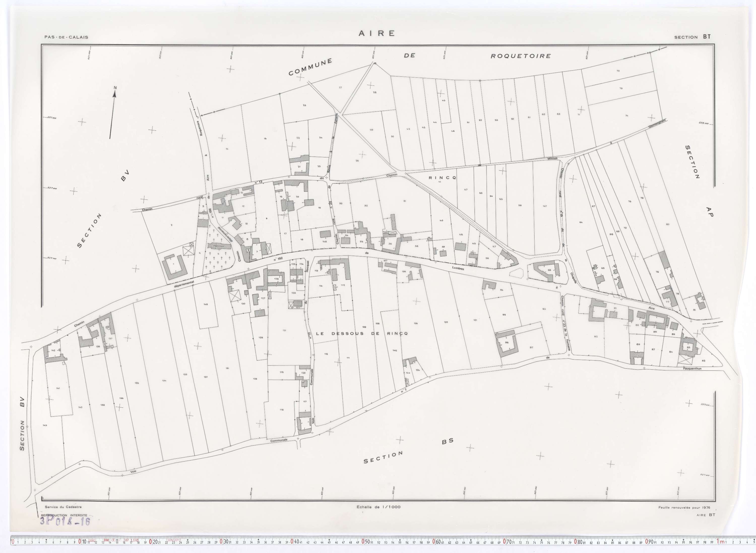The height and width of the screenshot is (553, 756).
Task: Select parcel number "73"
Action: pos(621,88)
